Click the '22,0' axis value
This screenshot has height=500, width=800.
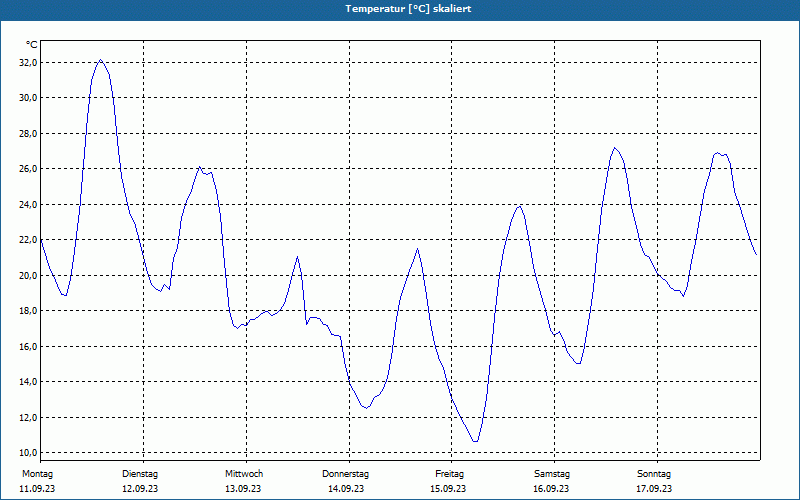29,240
